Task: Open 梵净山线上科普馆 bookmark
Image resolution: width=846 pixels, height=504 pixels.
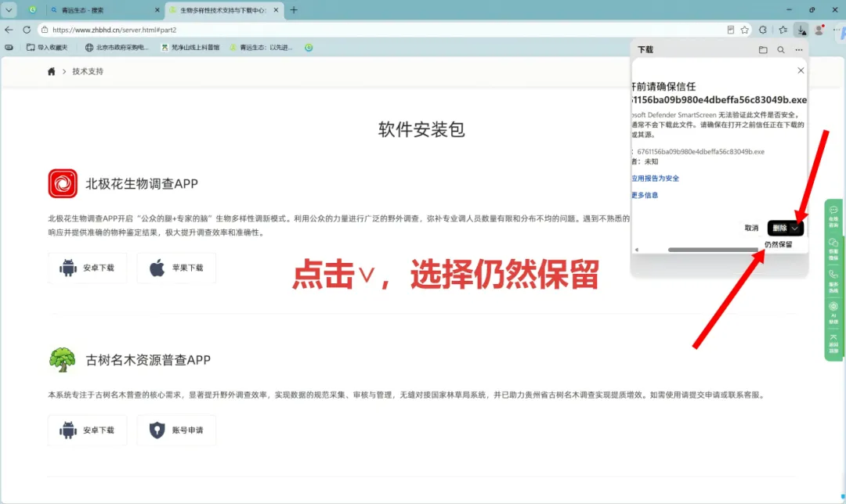Action: pos(190,48)
